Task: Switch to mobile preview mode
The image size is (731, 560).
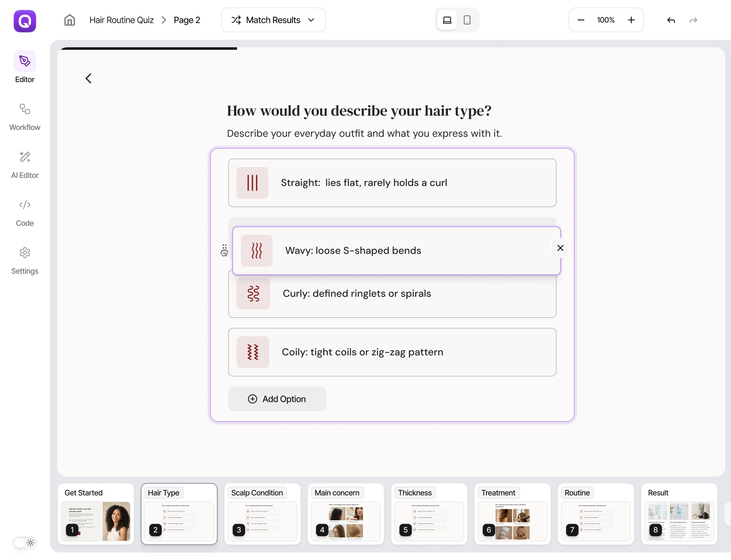Action: click(x=467, y=20)
